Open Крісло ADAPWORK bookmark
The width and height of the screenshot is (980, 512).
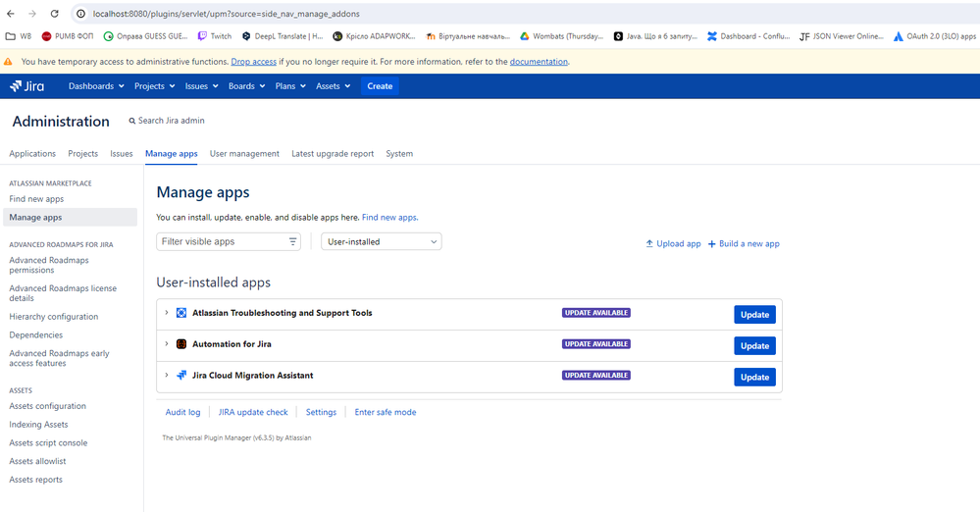coord(374,36)
